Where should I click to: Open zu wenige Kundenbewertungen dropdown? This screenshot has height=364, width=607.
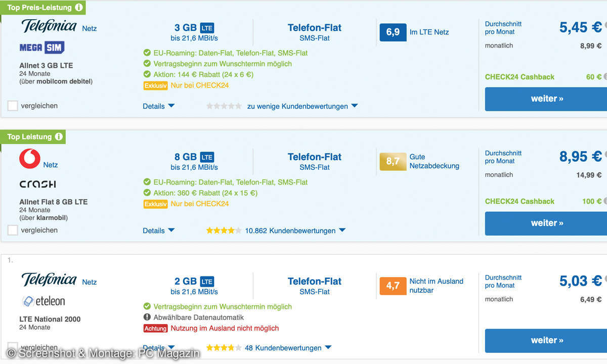[x=302, y=106]
